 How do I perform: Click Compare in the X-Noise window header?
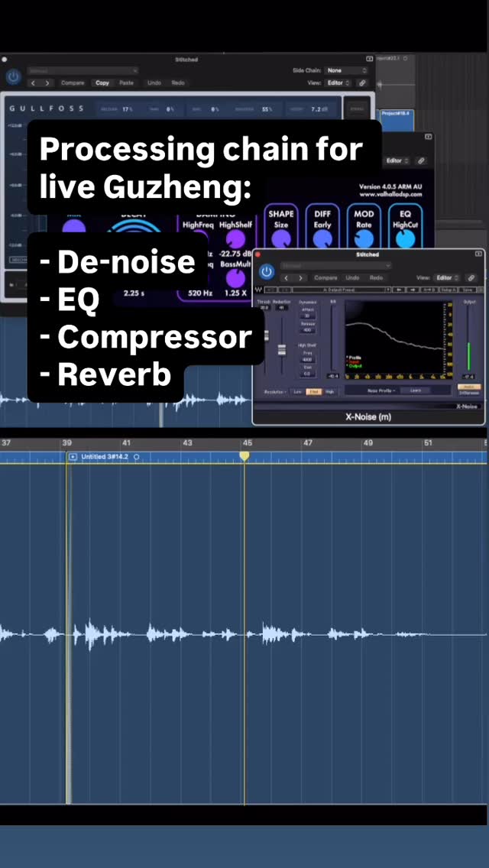325,278
